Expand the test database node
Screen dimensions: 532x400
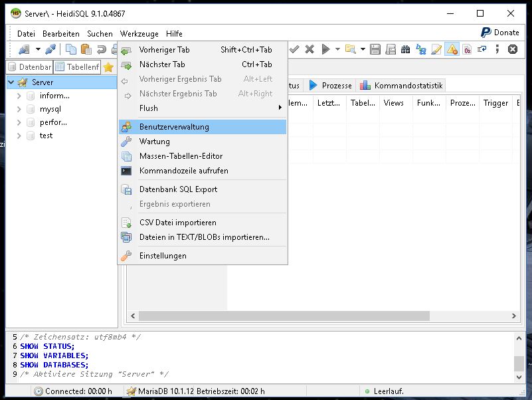coord(19,136)
